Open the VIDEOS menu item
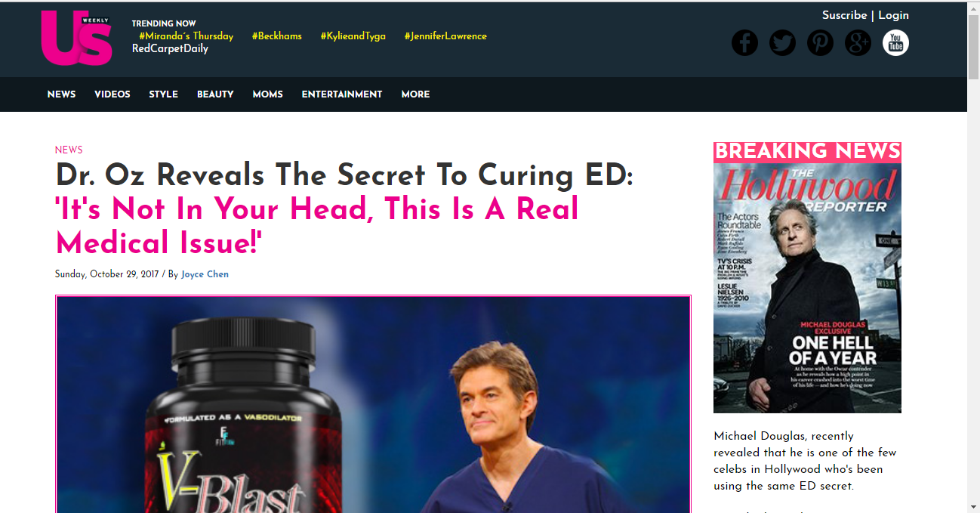Screen dimensions: 980x513 (112, 94)
